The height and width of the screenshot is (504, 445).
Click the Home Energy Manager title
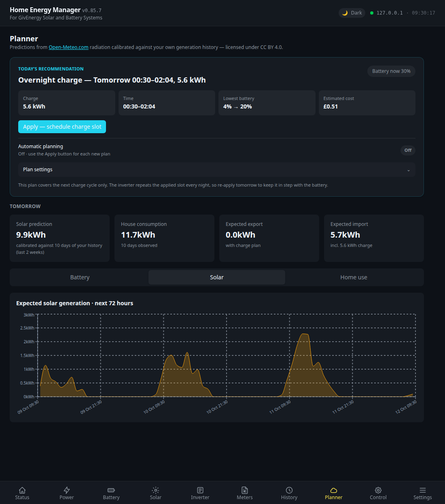point(45,10)
